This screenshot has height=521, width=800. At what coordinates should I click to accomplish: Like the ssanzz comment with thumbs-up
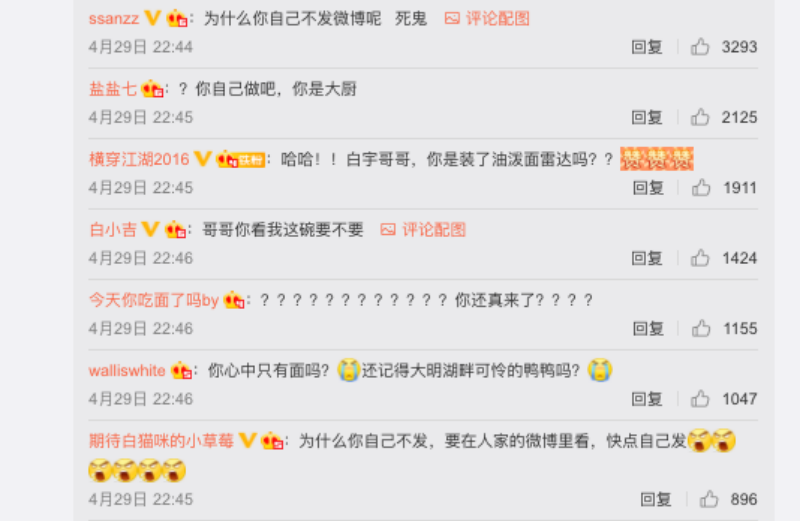click(x=700, y=47)
